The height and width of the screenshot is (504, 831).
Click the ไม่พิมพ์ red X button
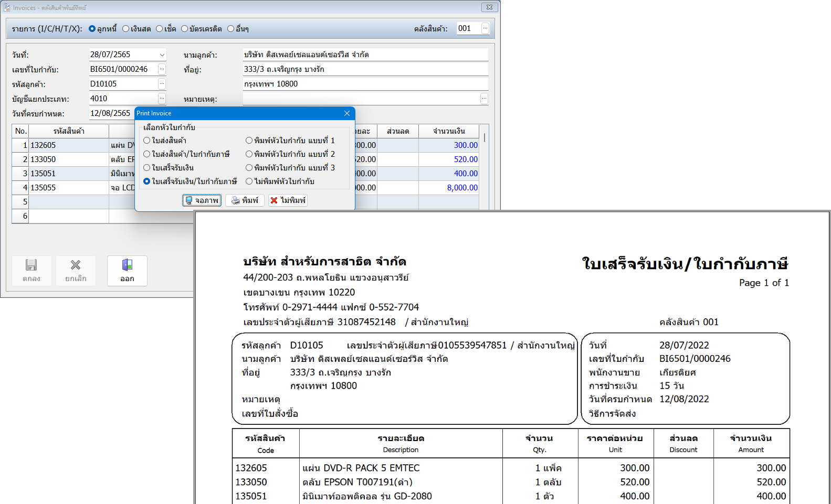288,200
